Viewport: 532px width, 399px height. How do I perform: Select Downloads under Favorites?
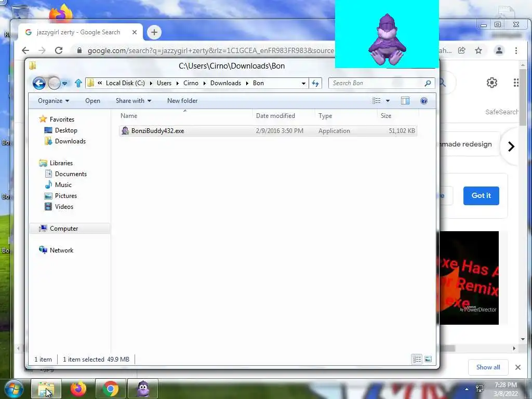pos(70,141)
